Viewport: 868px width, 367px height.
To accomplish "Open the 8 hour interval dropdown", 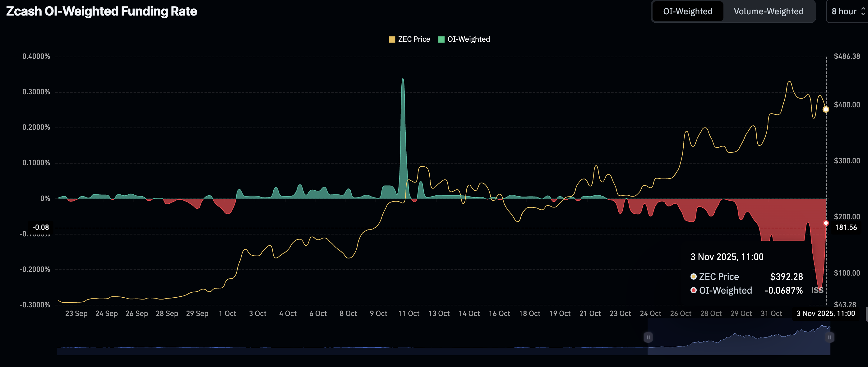I will click(844, 12).
